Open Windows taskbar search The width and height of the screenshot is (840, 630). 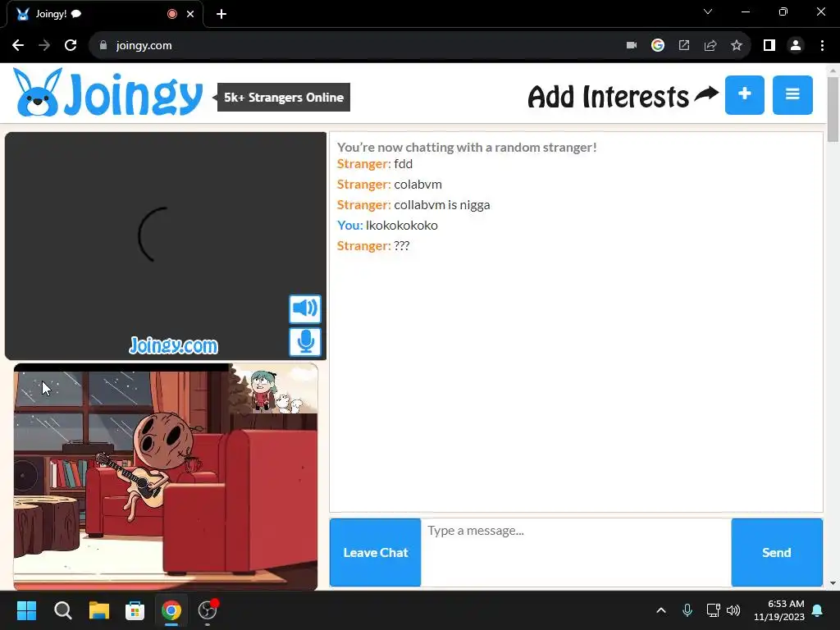(62, 610)
